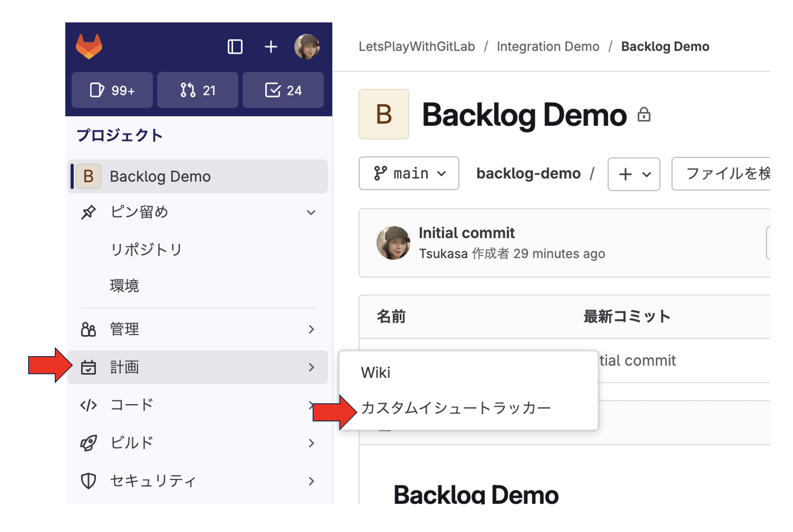This screenshot has height=532, width=793.
Task: Open the user avatar menu
Action: pyautogui.click(x=306, y=47)
